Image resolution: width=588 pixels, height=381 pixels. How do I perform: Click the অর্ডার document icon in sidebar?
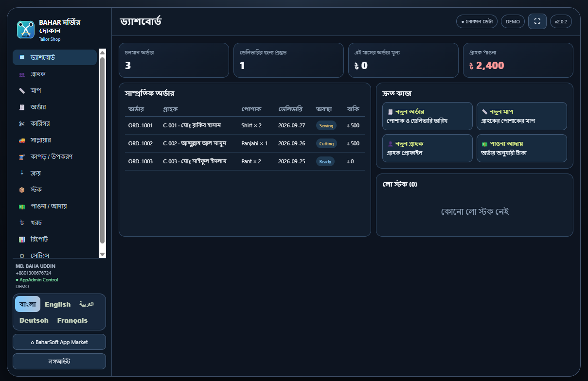(x=22, y=107)
